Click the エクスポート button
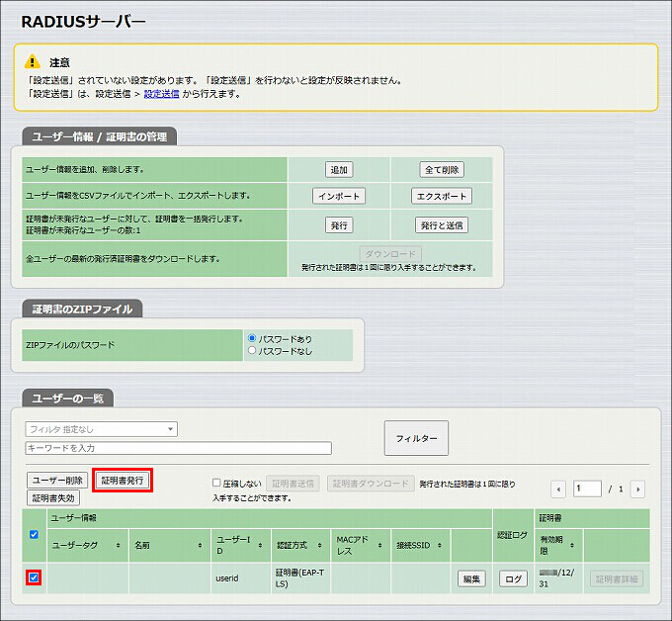This screenshot has width=672, height=621. tap(442, 196)
